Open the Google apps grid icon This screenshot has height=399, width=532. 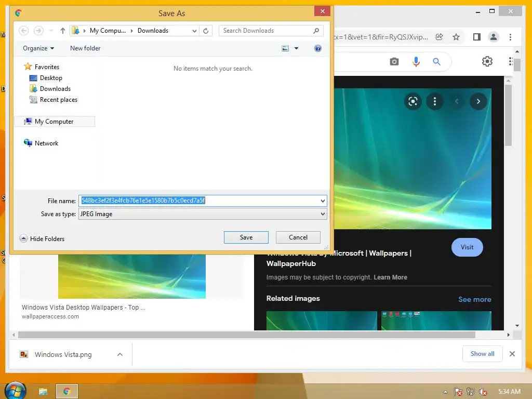coord(511,61)
